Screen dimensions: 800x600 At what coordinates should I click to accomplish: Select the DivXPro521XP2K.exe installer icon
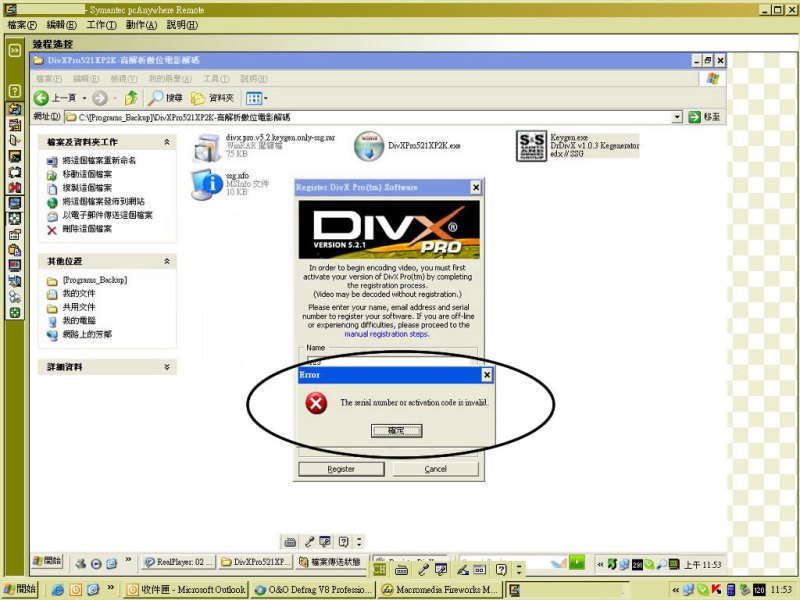tap(369, 146)
